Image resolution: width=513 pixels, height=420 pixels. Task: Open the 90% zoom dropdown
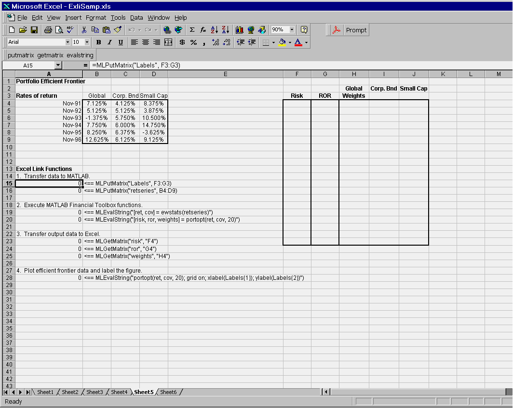pos(292,30)
